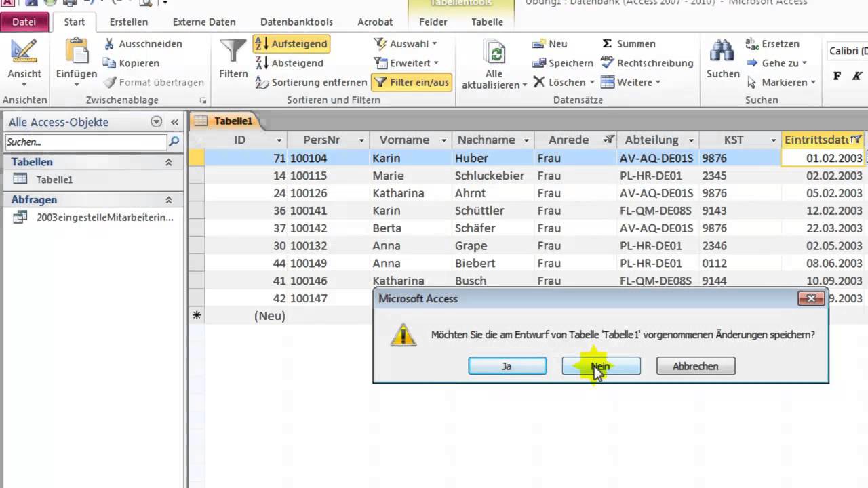This screenshot has height=488, width=868.
Task: Open Zwischenablage clipboard dialog launcher
Action: click(203, 100)
